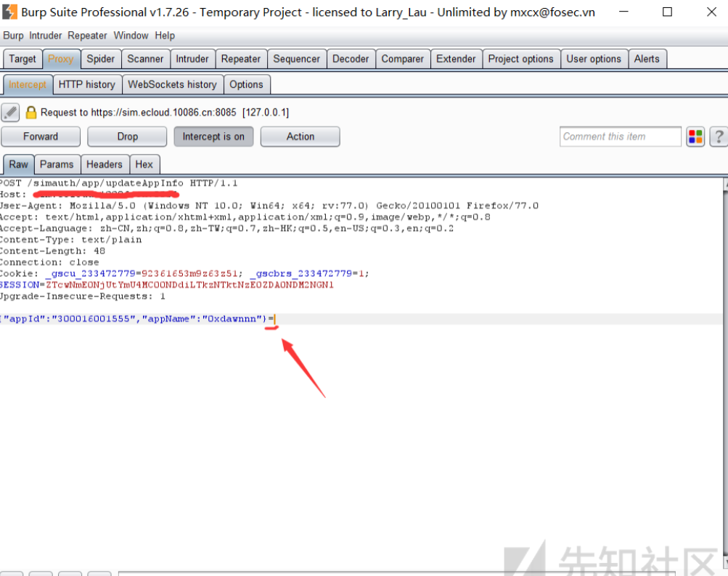Open the Scanner tab
728x576 pixels.
145,59
